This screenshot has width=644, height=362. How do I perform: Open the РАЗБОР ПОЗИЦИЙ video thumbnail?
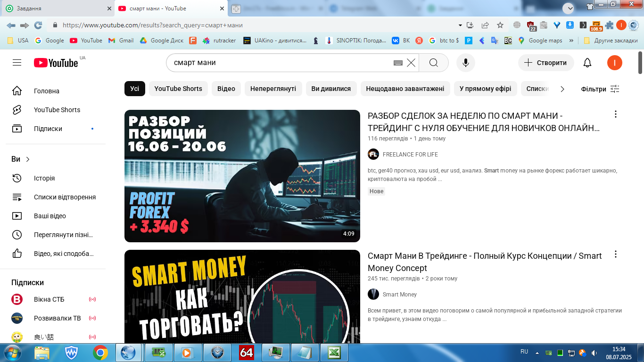coord(242,176)
